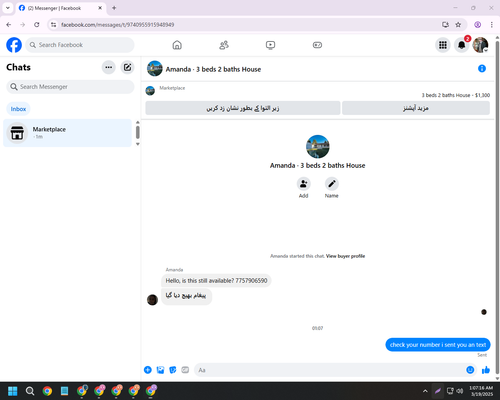
Task: Open the notifications bell
Action: click(x=462, y=45)
